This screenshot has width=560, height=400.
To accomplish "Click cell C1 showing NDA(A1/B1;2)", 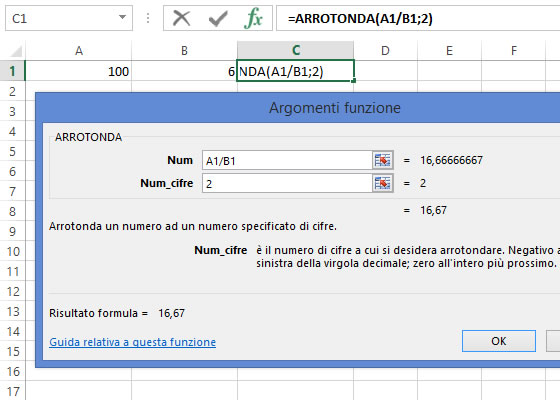I will 295,71.
